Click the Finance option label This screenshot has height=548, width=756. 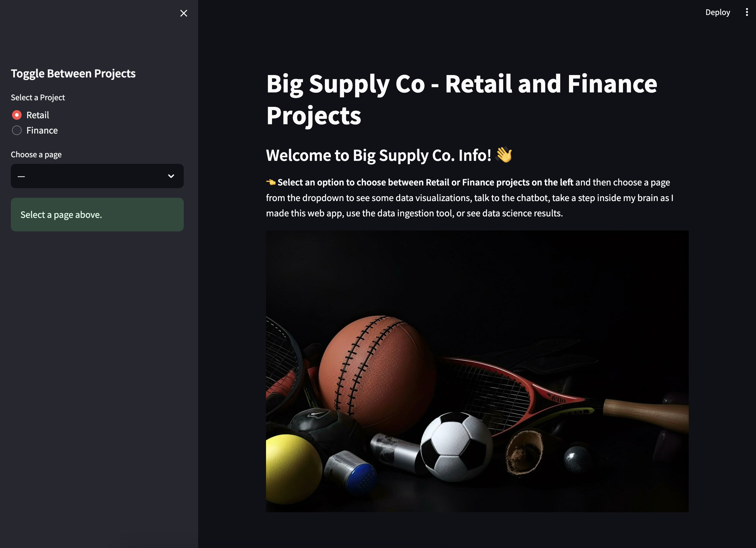pos(42,130)
